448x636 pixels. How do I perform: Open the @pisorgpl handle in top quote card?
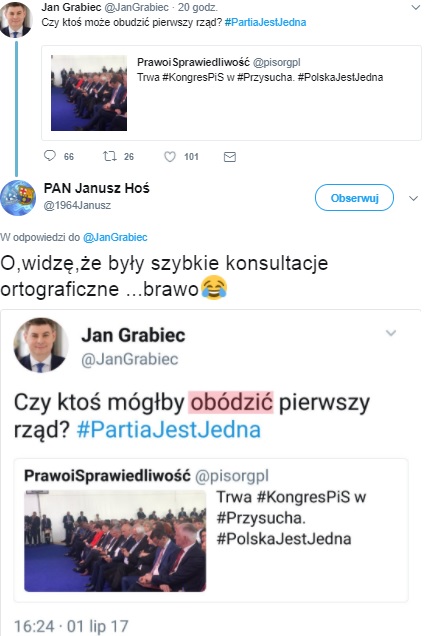(x=277, y=62)
